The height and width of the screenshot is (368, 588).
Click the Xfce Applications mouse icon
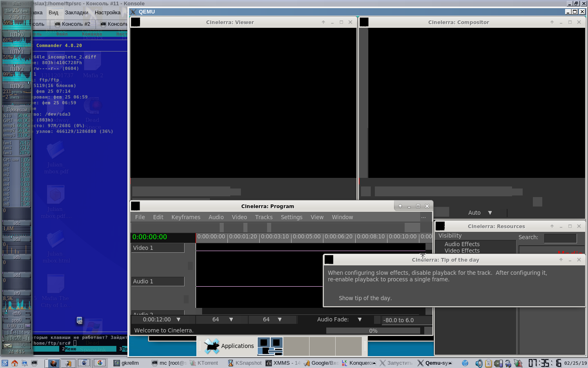(x=212, y=346)
